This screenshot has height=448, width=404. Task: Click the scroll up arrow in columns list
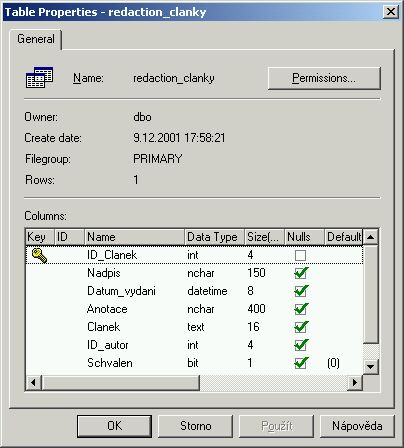pyautogui.click(x=370, y=237)
